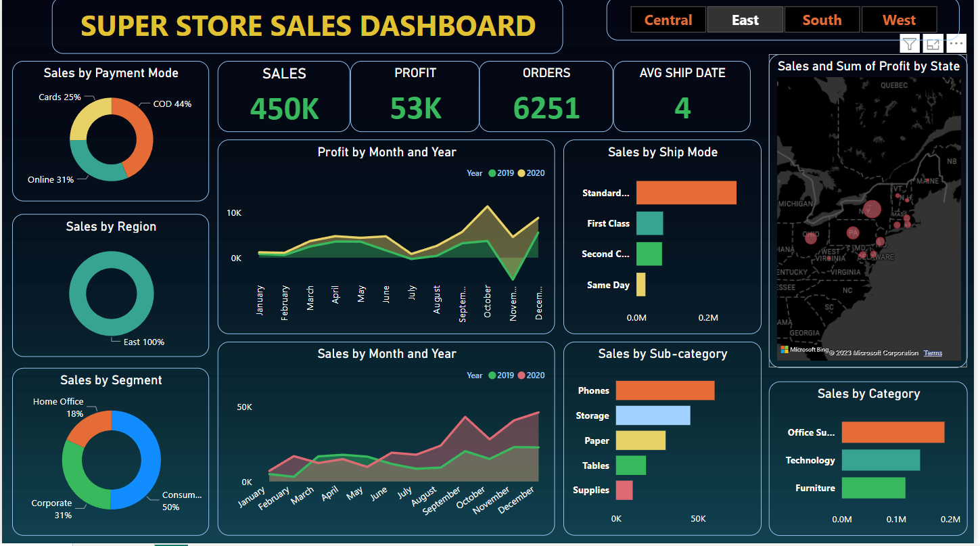Click the Standard shipping bar in Sales by Ship Mode
980x546 pixels.
[x=685, y=192]
